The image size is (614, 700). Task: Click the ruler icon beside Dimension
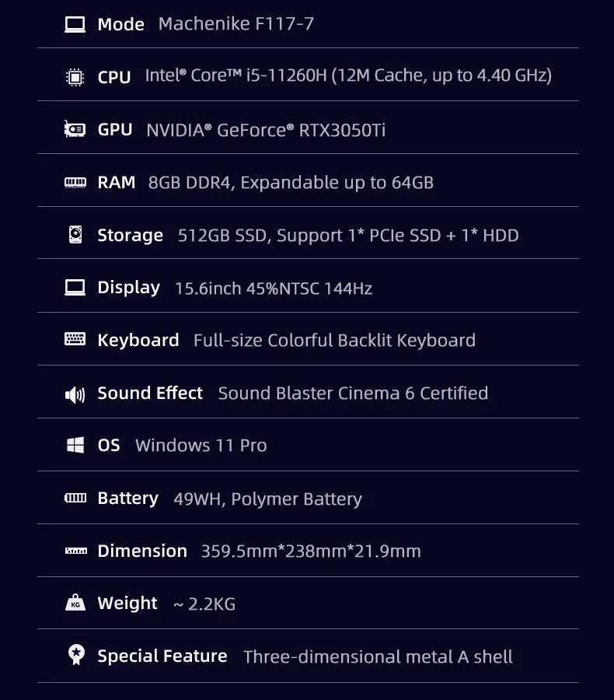76,551
